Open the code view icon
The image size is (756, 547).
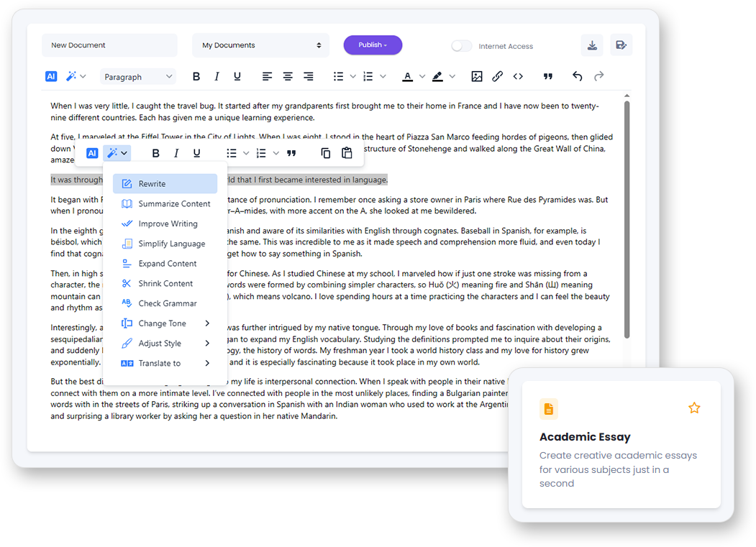[x=519, y=75]
